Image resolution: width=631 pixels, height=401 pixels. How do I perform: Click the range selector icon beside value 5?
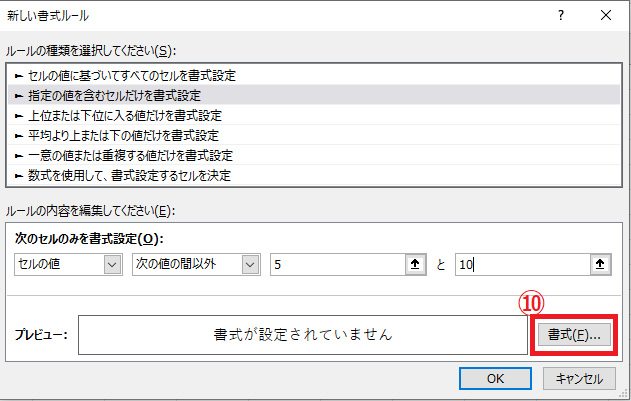[x=415, y=264]
